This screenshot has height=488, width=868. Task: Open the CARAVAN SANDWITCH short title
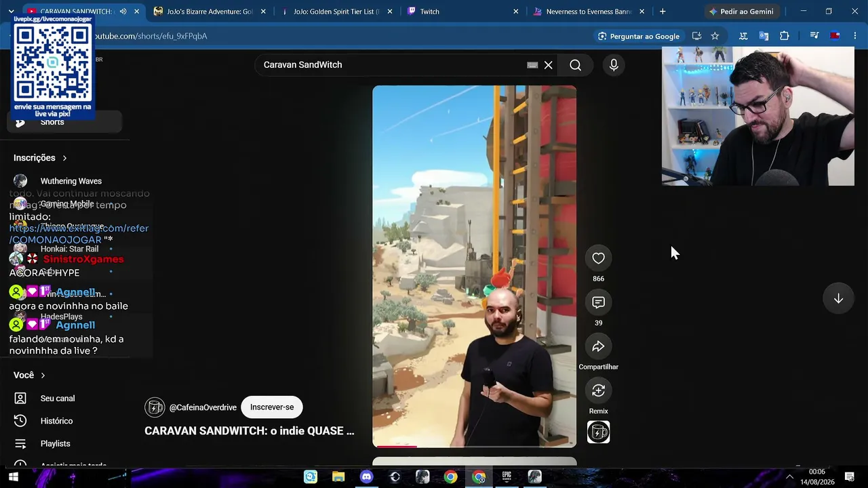coord(249,431)
